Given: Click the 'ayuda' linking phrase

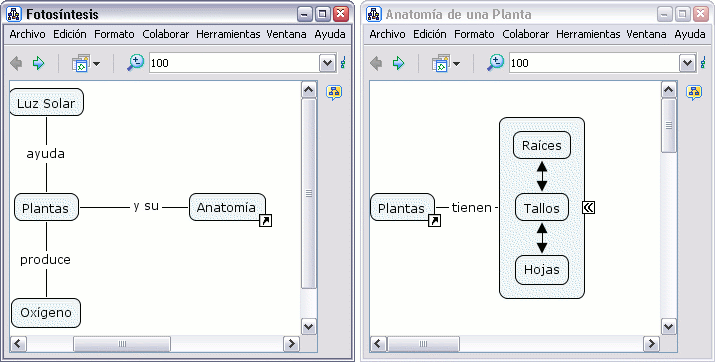Looking at the screenshot, I should coord(45,154).
